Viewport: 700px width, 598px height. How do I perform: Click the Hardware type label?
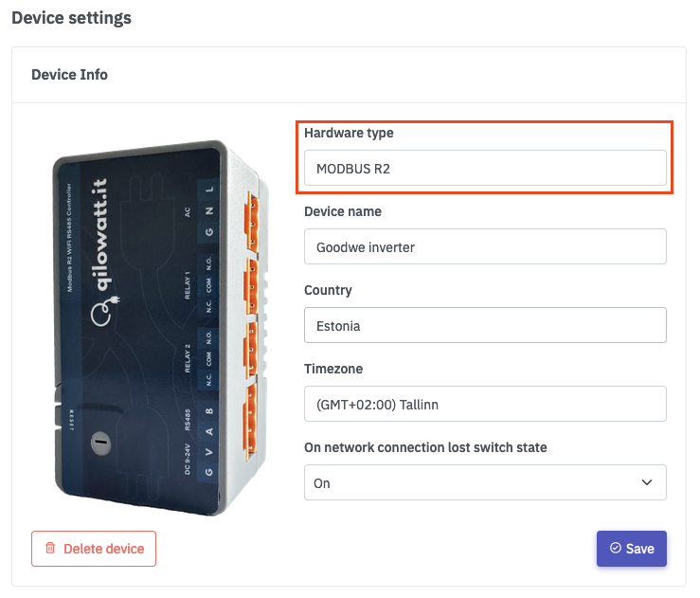click(349, 133)
